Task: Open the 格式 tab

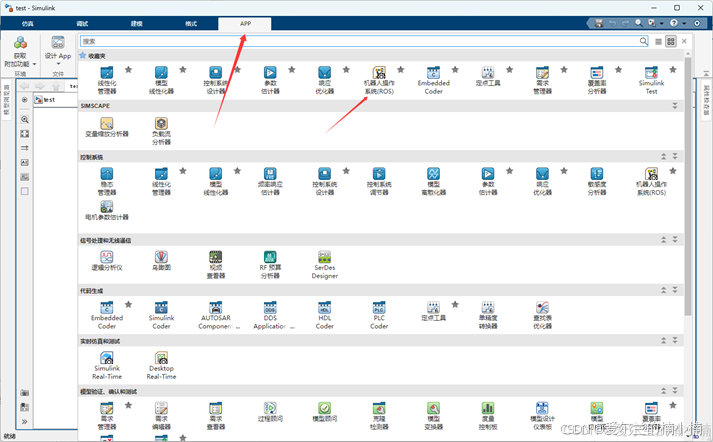Action: coord(191,24)
